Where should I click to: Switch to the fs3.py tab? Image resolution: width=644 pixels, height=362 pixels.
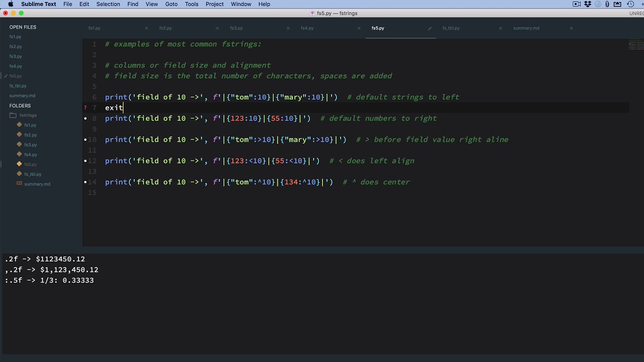pyautogui.click(x=236, y=28)
